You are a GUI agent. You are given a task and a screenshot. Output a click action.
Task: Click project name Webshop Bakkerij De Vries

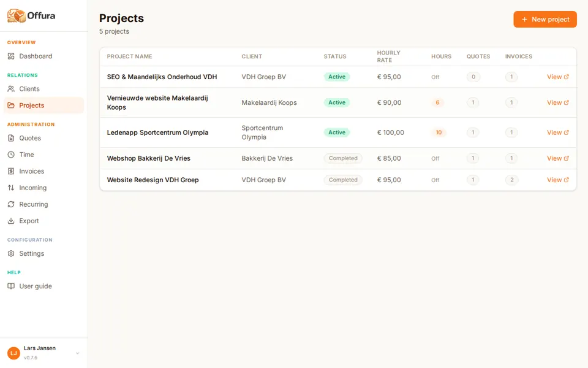pos(148,158)
